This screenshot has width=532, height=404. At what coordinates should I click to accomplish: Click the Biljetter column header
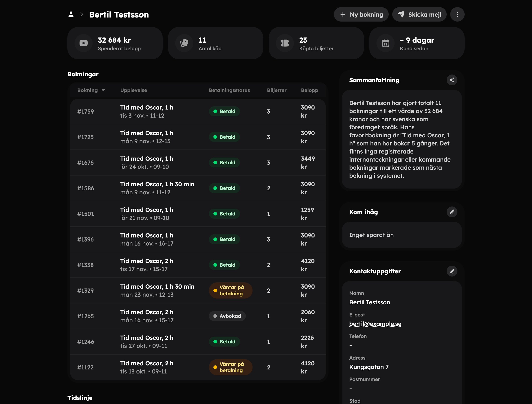click(x=277, y=90)
